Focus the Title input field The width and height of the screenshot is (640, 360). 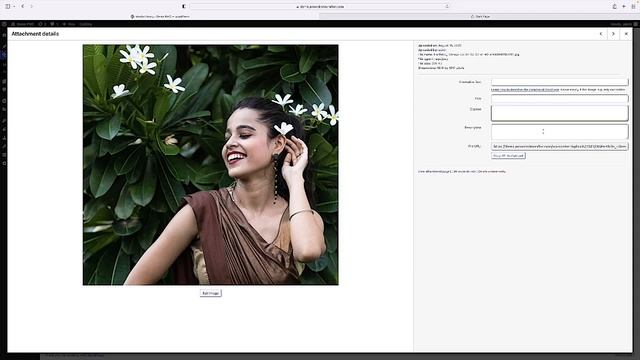tap(560, 98)
